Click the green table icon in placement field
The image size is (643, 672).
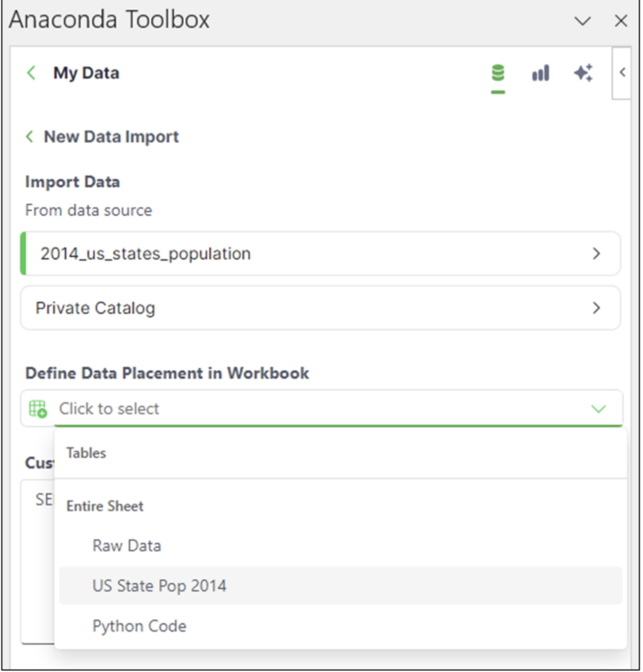pos(38,409)
